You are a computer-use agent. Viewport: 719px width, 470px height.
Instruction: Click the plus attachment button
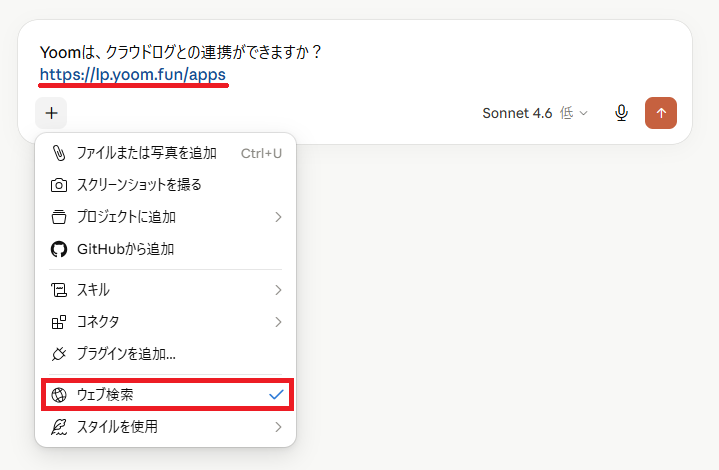tap(51, 113)
